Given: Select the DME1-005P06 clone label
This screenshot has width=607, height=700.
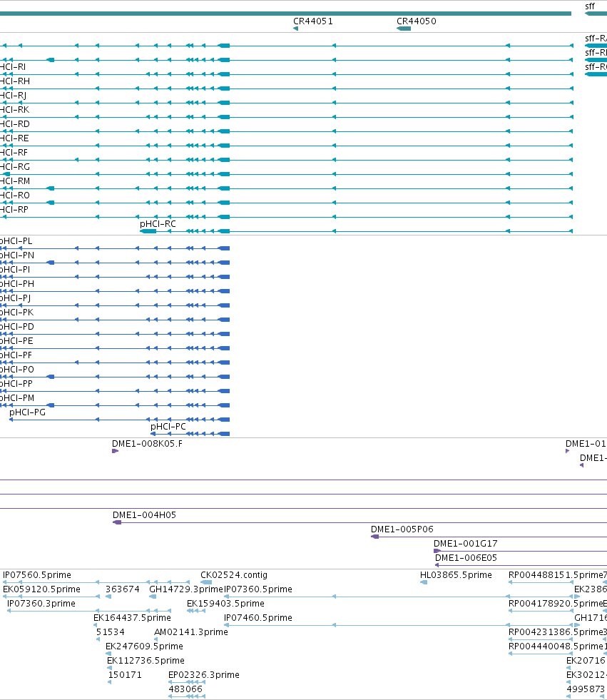Looking at the screenshot, I should point(402,529).
